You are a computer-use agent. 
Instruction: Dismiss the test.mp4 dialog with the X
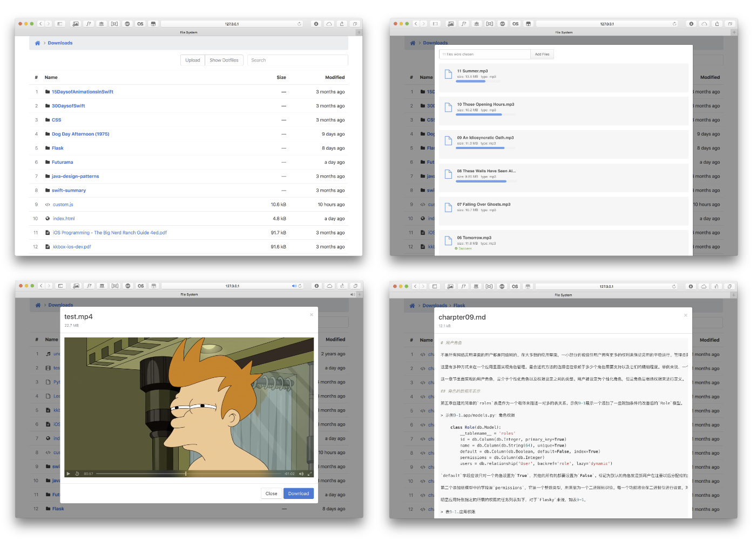pos(312,314)
